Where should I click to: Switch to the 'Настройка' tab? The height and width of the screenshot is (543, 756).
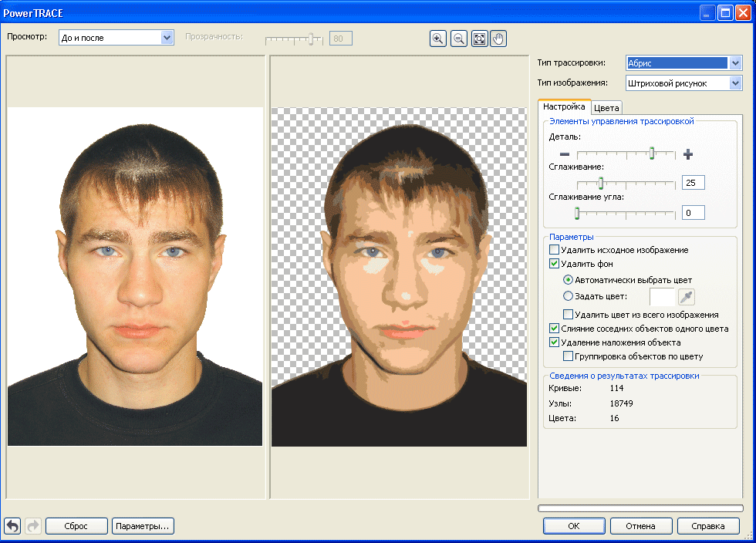(x=564, y=106)
